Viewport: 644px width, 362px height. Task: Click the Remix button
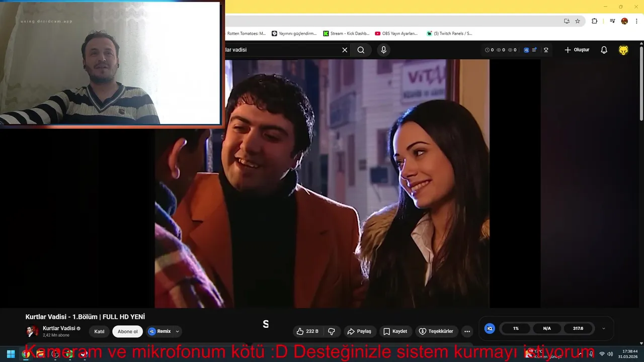click(160, 331)
